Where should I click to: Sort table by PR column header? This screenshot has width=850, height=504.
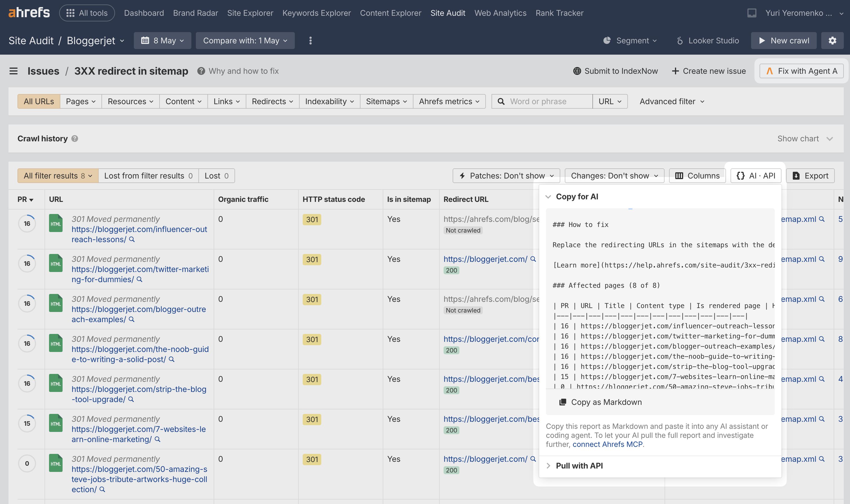25,199
